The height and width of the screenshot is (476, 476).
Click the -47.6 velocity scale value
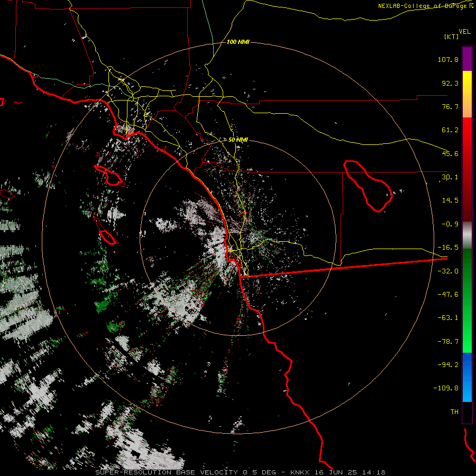448,295
